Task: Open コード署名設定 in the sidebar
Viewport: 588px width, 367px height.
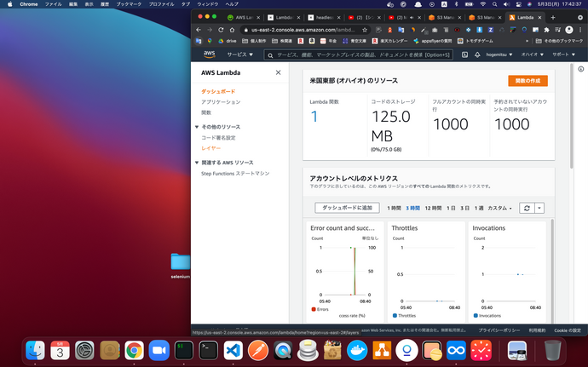Action: (218, 138)
